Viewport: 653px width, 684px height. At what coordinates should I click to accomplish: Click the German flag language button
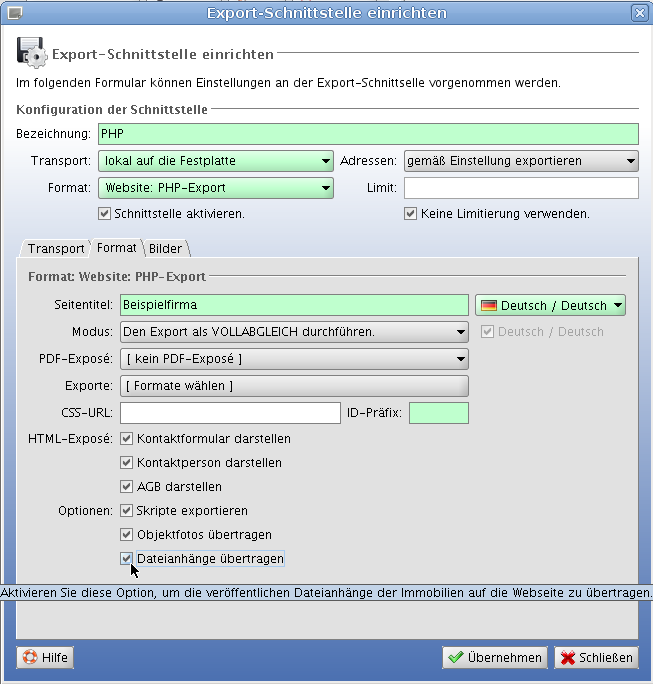(550, 305)
